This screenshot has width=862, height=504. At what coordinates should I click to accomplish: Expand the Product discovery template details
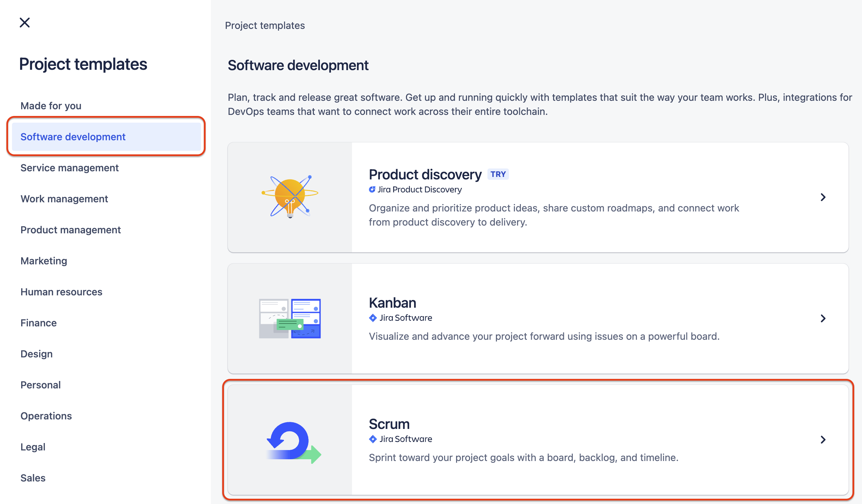[x=823, y=197]
